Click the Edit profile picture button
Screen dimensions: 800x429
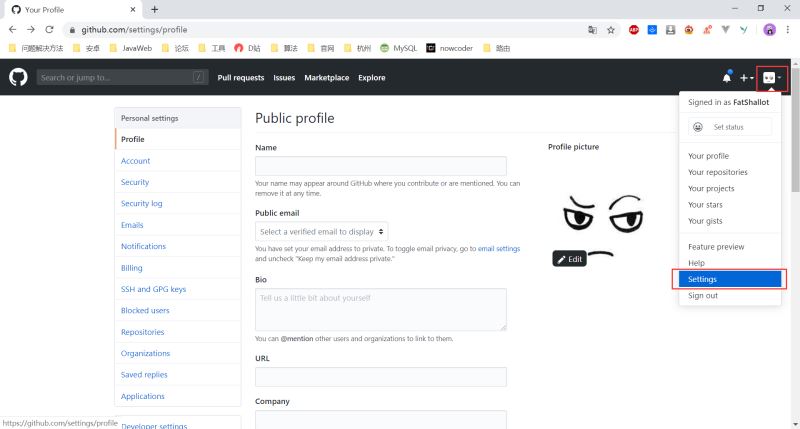click(569, 259)
